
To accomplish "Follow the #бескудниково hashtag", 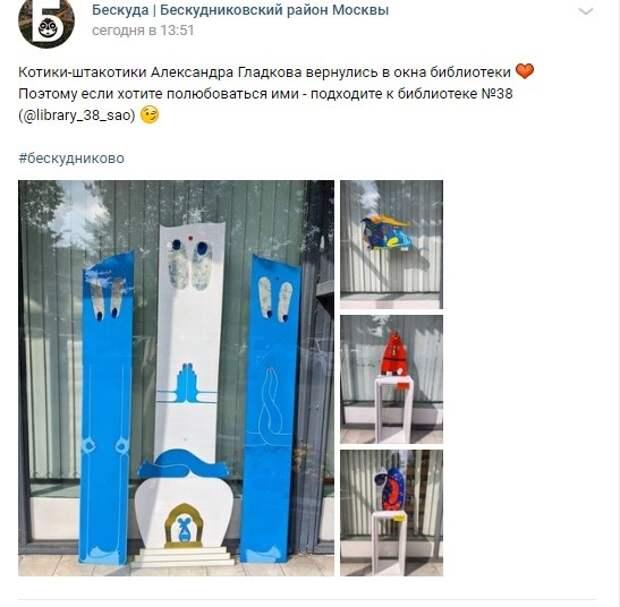I will (71, 158).
